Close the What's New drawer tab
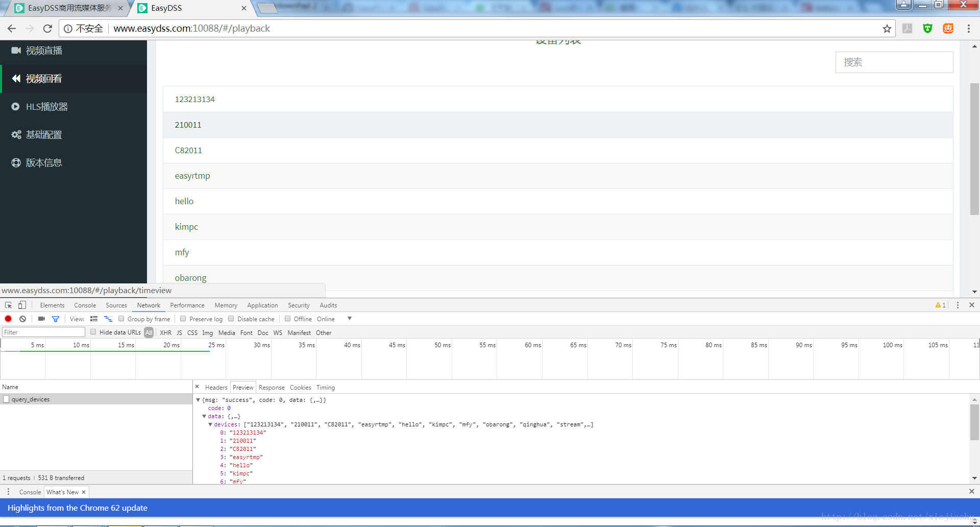 pyautogui.click(x=84, y=492)
